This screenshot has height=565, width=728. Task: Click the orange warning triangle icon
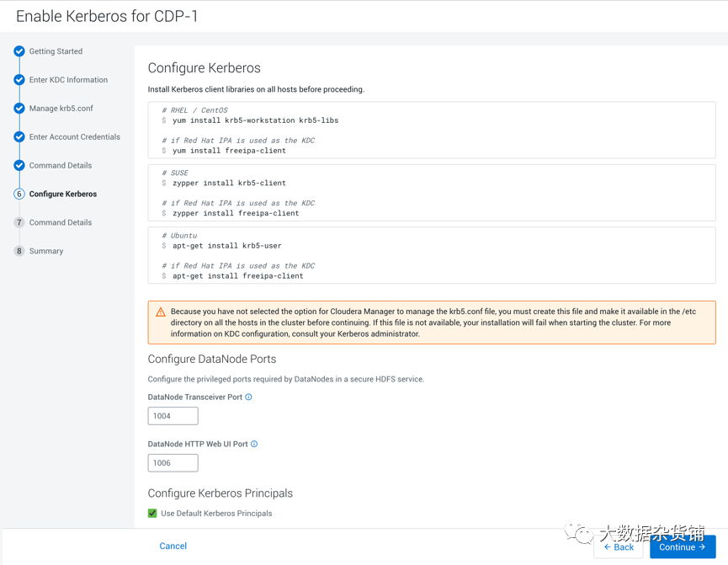[161, 312]
